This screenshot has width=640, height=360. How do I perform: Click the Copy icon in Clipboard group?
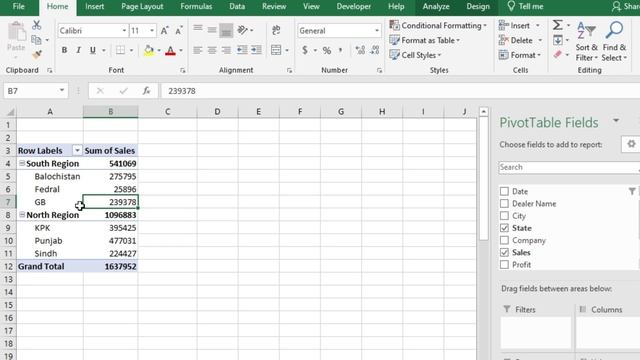pos(36,40)
